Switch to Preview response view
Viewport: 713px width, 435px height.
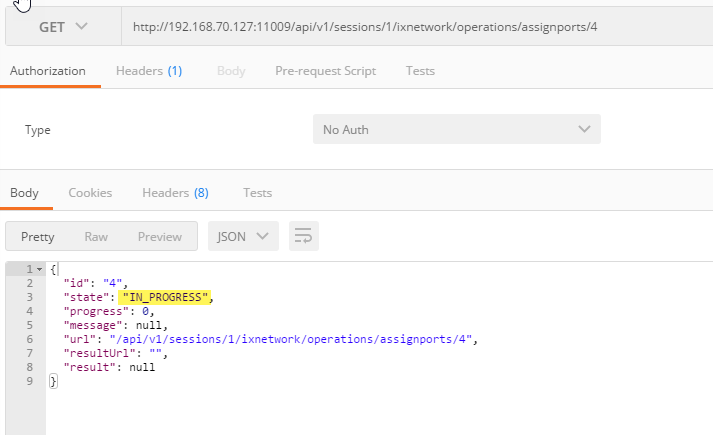pyautogui.click(x=160, y=237)
